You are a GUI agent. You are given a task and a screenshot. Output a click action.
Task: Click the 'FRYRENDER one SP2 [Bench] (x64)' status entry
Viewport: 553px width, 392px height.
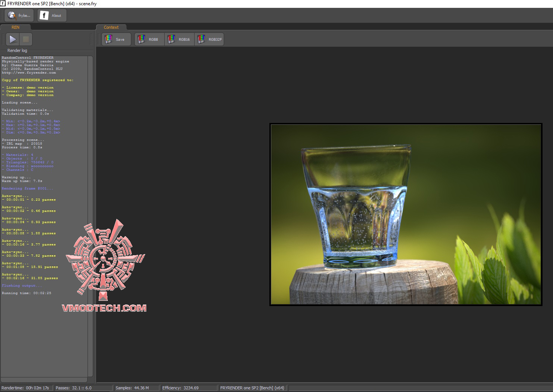click(x=252, y=388)
